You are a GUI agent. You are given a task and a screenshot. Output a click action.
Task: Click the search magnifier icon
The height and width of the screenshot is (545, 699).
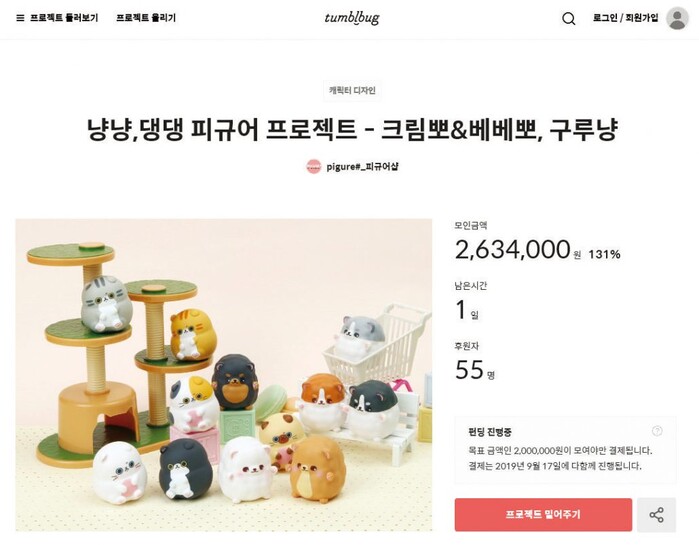pyautogui.click(x=568, y=18)
